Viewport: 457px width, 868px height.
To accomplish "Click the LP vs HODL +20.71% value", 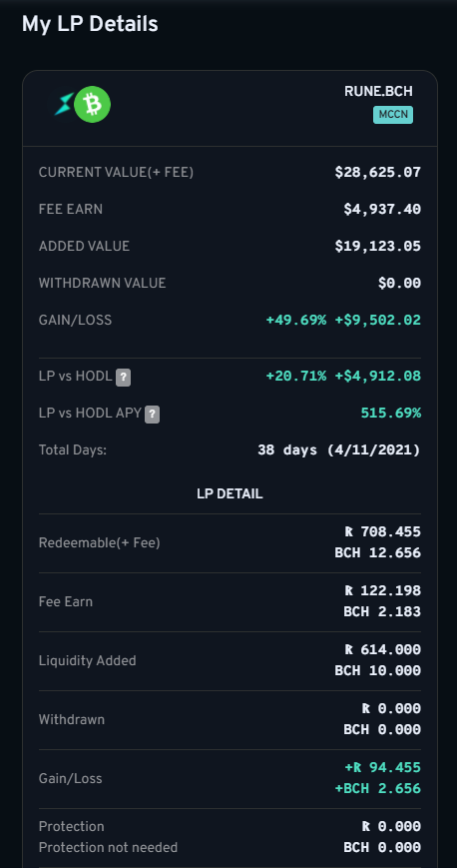I will [x=296, y=377].
